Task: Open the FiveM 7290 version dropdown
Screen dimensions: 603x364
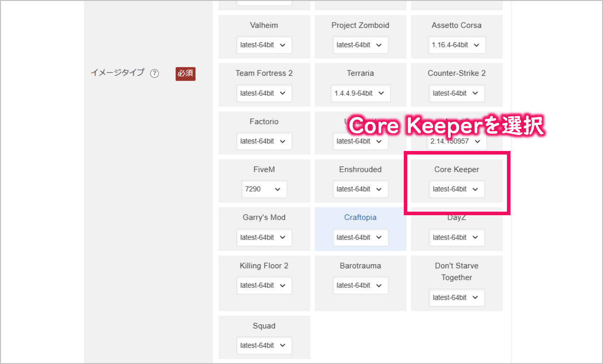Action: click(264, 189)
